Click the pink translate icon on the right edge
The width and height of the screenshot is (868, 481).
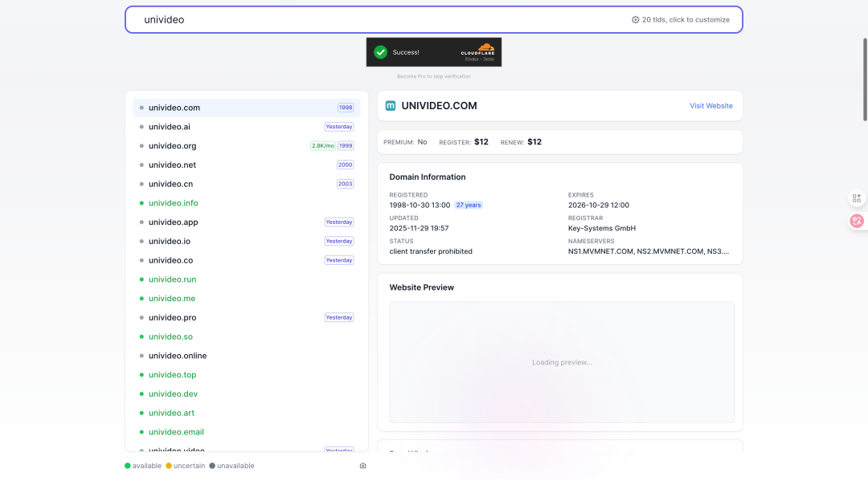tap(857, 221)
